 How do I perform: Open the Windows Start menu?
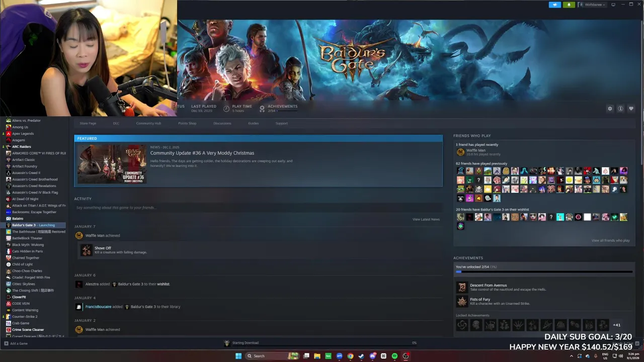pyautogui.click(x=238, y=356)
